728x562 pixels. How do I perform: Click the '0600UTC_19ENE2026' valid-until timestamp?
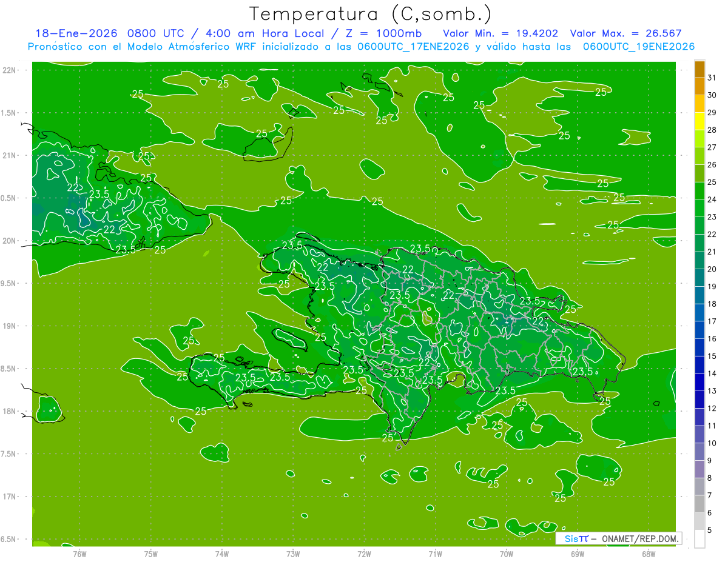click(x=638, y=47)
